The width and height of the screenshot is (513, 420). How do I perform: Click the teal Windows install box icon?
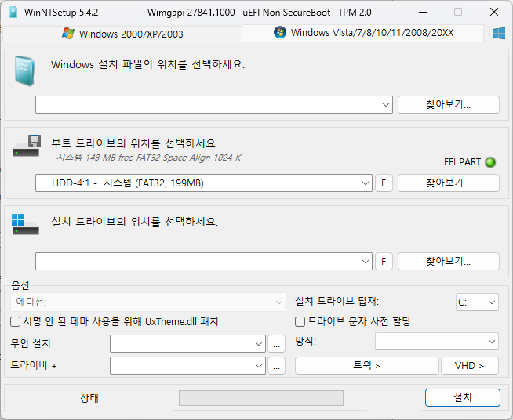25,71
